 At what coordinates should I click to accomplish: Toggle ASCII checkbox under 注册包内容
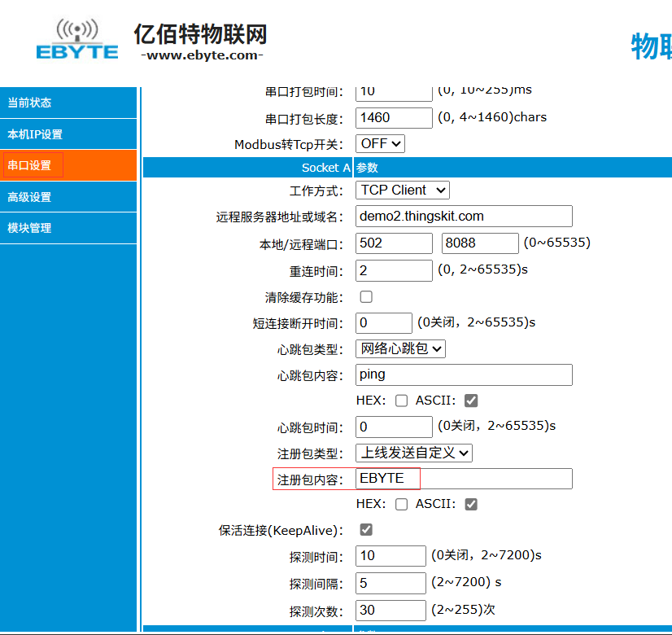click(x=470, y=504)
